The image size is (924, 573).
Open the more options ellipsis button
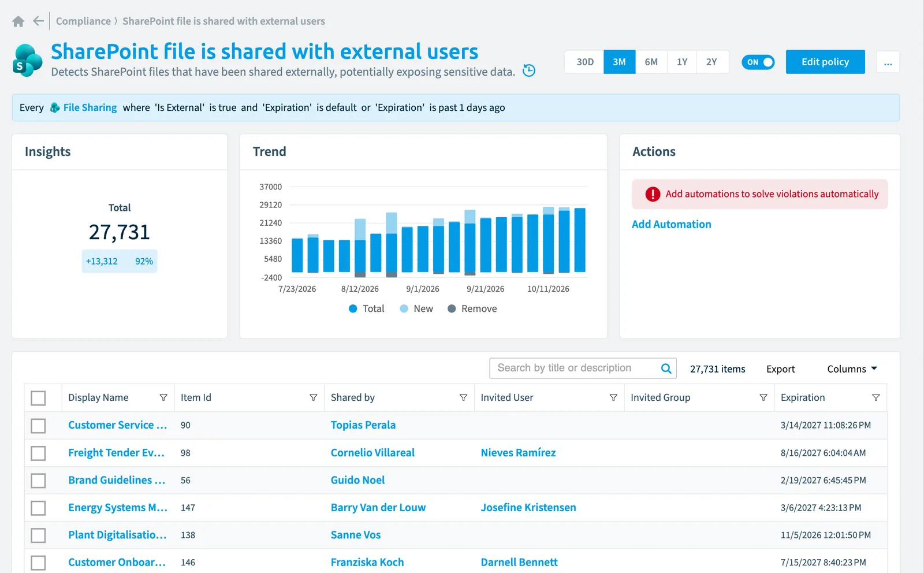[888, 62]
